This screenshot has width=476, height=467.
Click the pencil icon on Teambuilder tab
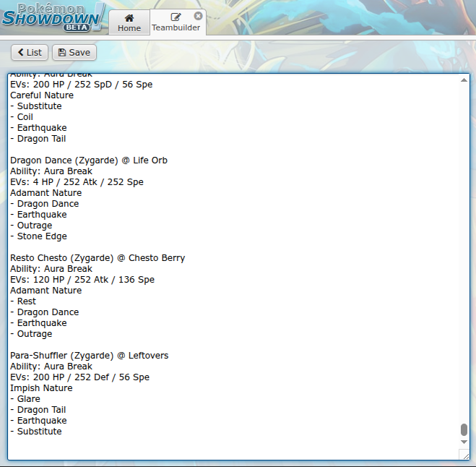(x=176, y=17)
